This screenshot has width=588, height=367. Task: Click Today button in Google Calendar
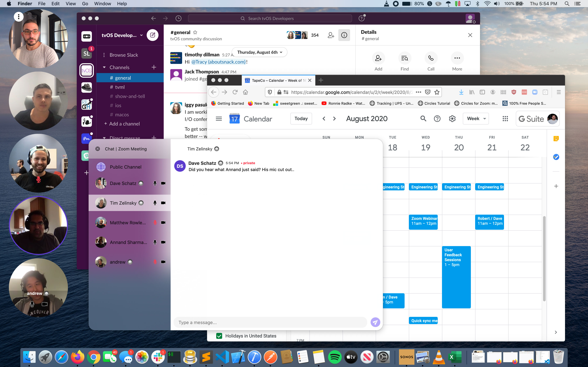[x=301, y=118]
